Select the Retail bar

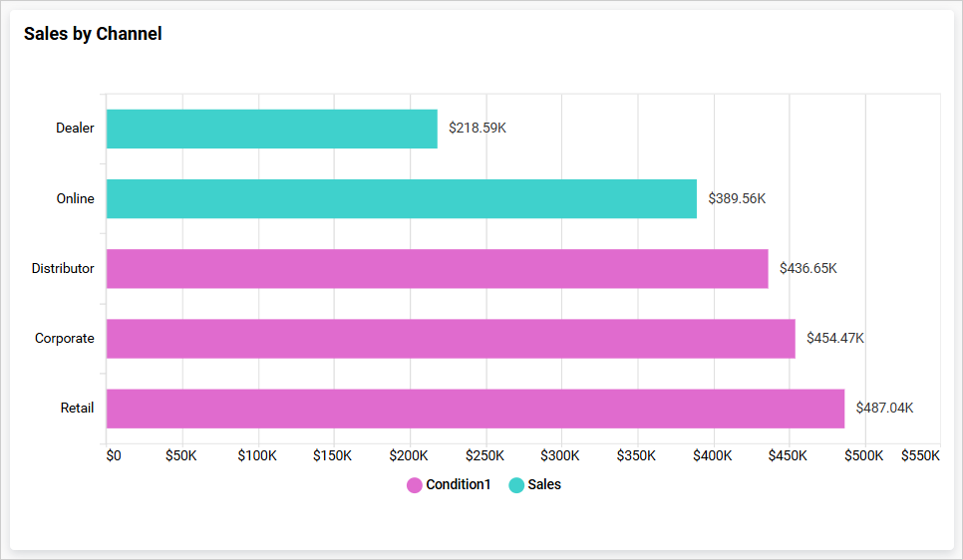pyautogui.click(x=475, y=408)
